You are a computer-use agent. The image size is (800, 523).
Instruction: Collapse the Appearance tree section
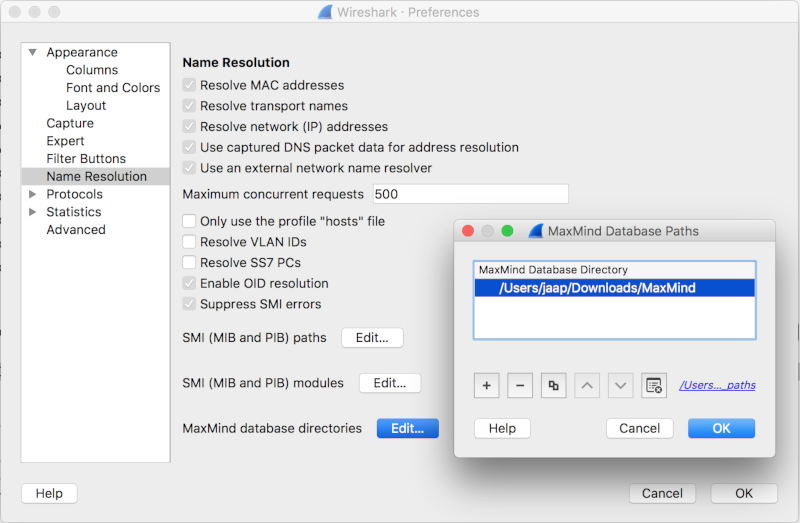click(x=33, y=52)
